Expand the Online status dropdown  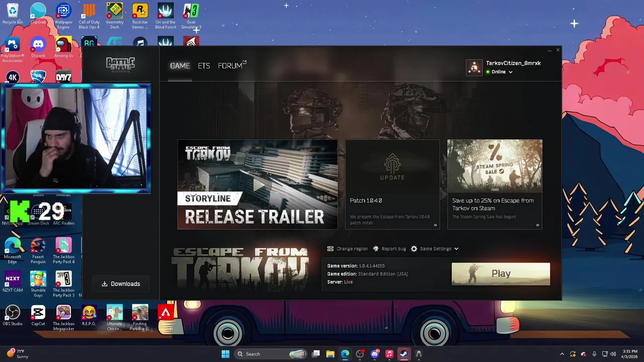click(x=500, y=72)
